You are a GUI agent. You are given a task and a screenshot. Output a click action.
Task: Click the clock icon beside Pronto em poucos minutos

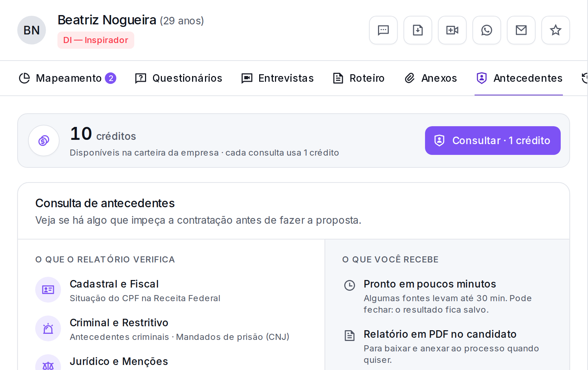pyautogui.click(x=350, y=285)
